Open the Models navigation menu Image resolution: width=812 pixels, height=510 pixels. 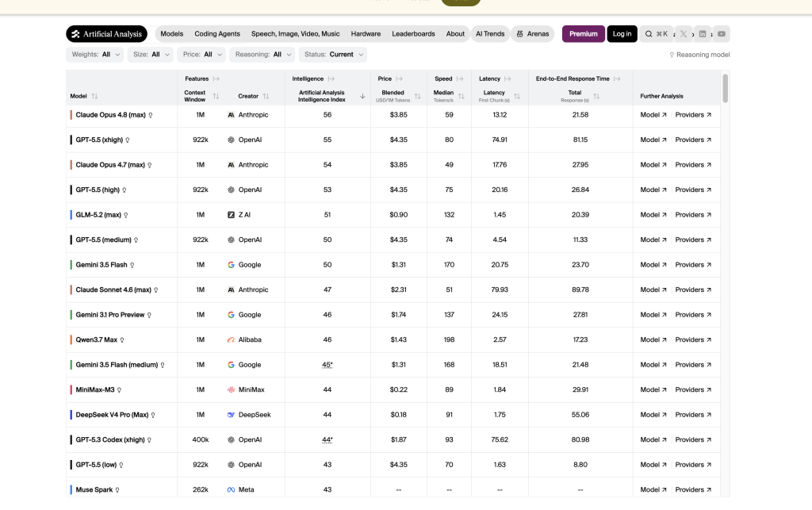[172, 34]
